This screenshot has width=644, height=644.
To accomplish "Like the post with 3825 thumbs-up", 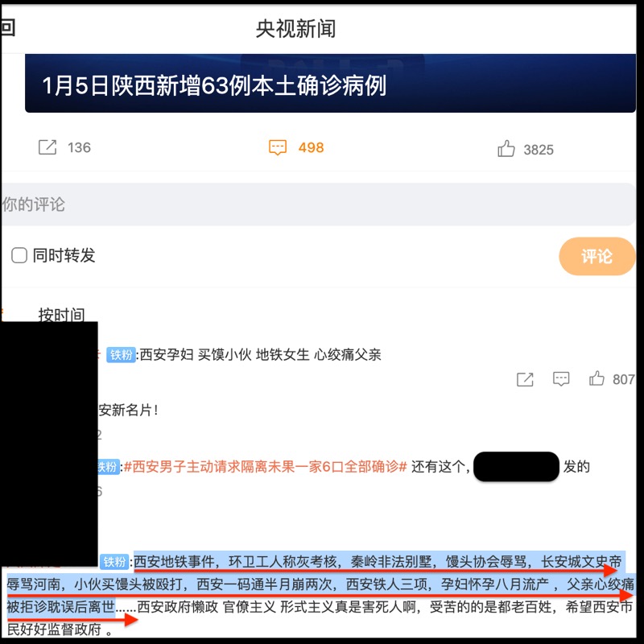I will tap(506, 149).
